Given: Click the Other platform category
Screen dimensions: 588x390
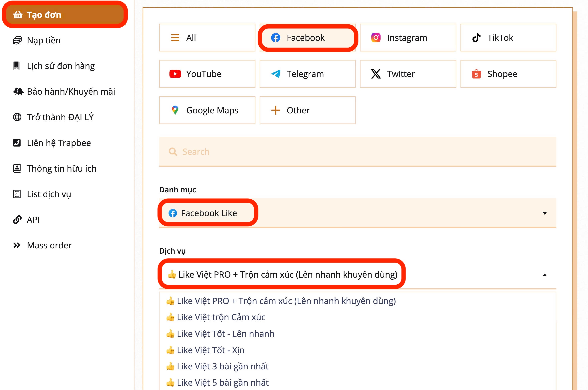Looking at the screenshot, I should click(307, 110).
